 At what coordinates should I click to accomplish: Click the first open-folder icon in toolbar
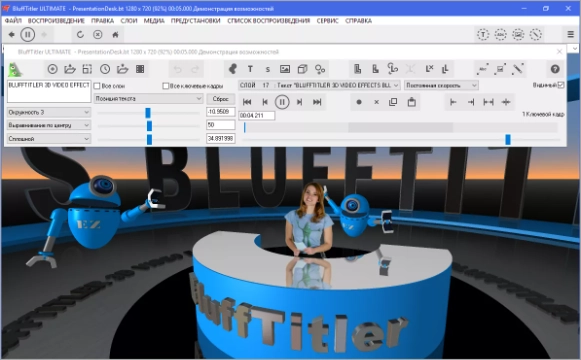click(70, 69)
